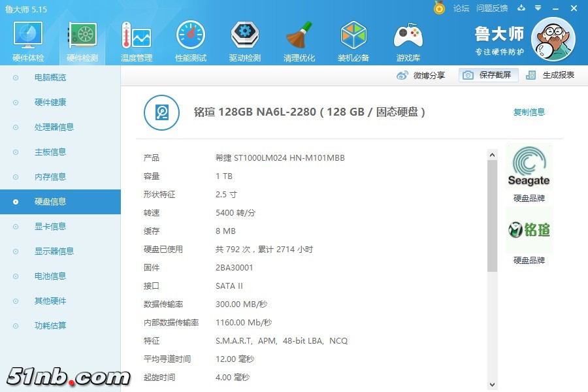The height and width of the screenshot is (392, 588).
Task: Click the download/update icon in title bar
Action: pyautogui.click(x=521, y=8)
